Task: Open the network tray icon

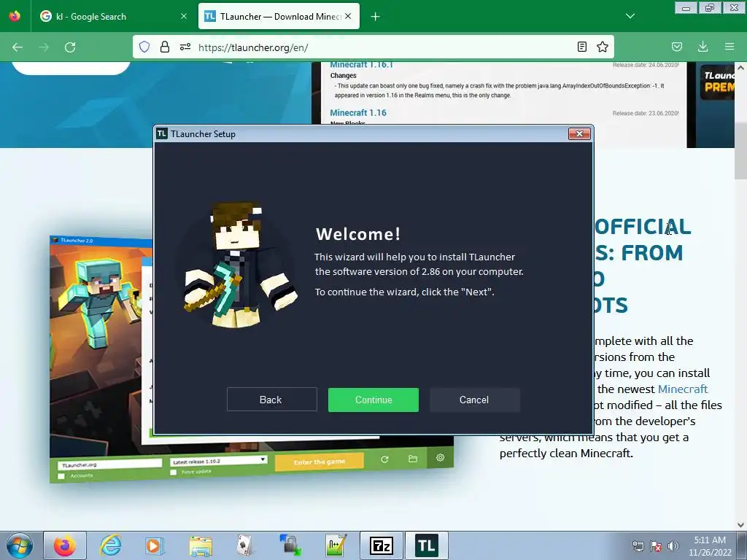Action: point(638,547)
